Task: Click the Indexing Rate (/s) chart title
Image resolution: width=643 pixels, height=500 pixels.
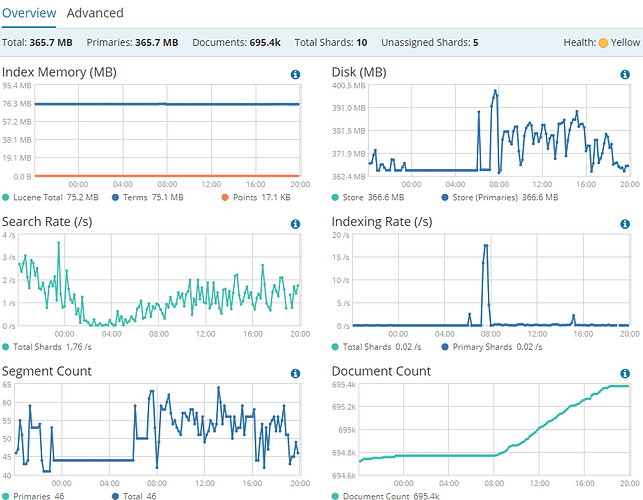Action: 381,222
